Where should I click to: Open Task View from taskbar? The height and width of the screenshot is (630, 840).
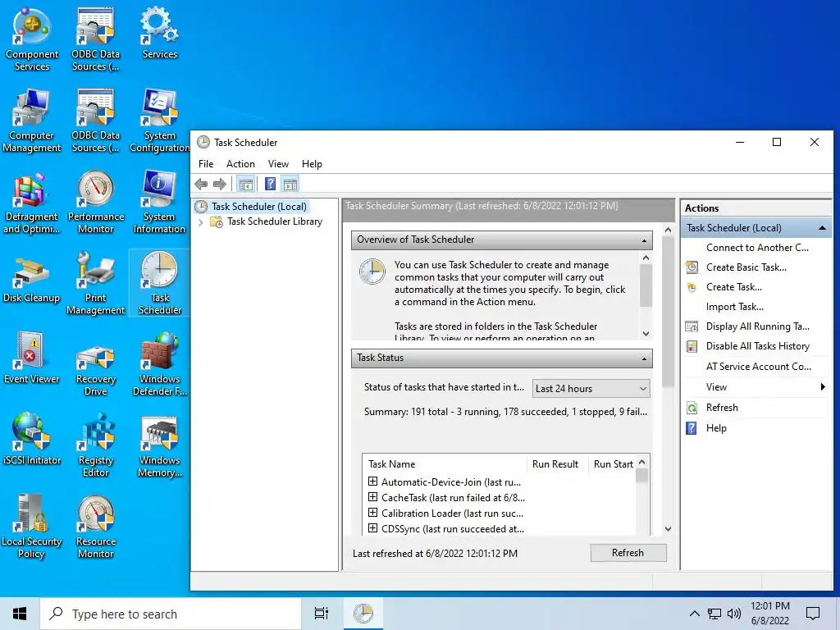click(322, 614)
